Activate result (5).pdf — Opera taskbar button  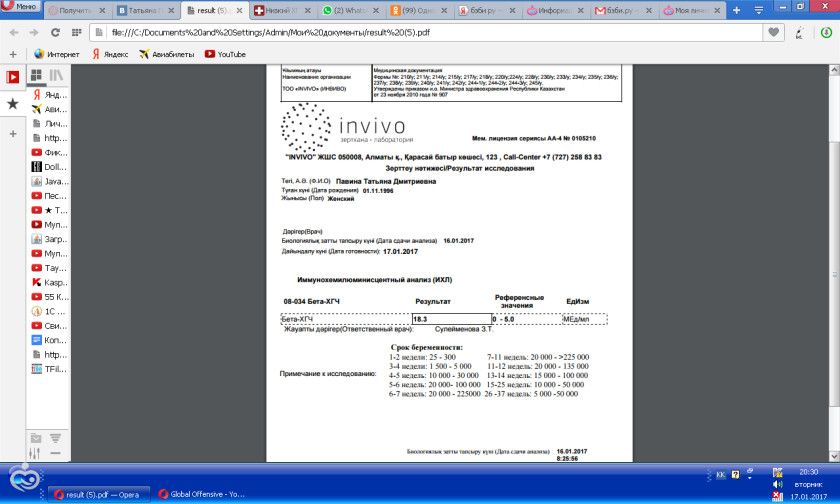point(99,494)
